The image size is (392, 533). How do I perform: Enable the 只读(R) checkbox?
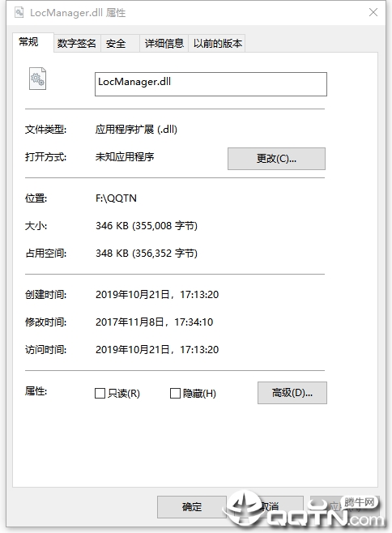100,394
